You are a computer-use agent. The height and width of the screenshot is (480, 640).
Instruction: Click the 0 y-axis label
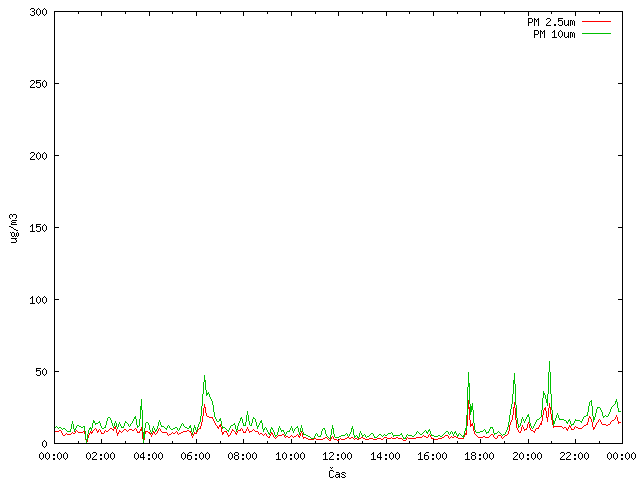point(44,444)
